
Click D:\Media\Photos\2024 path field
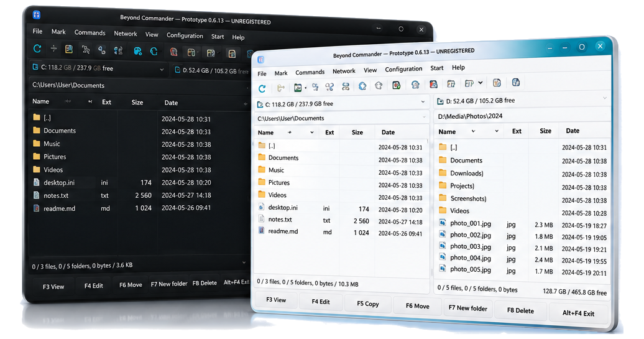click(x=522, y=116)
